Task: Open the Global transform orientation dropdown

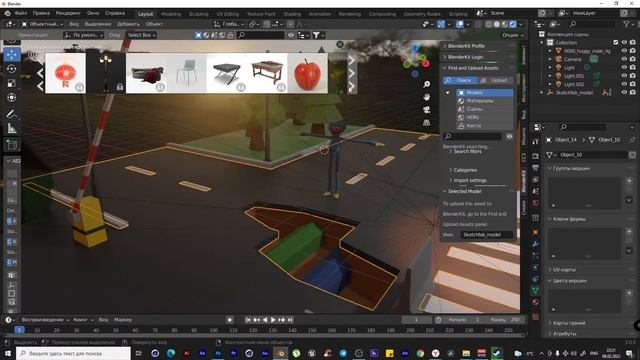Action: pos(229,24)
